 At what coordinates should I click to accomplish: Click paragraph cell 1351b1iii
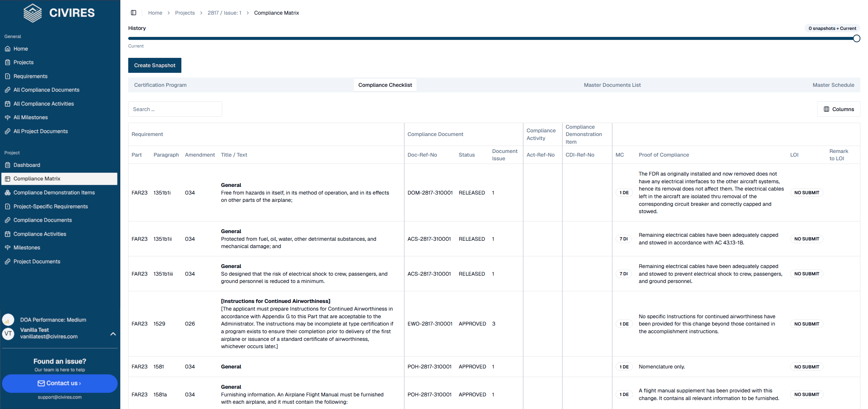163,274
